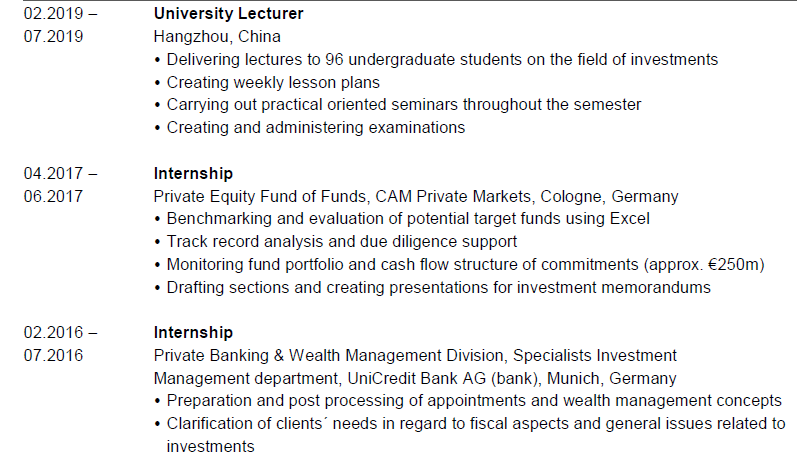Click 'Creating weekly lesson plans' bullet

pyautogui.click(x=273, y=82)
